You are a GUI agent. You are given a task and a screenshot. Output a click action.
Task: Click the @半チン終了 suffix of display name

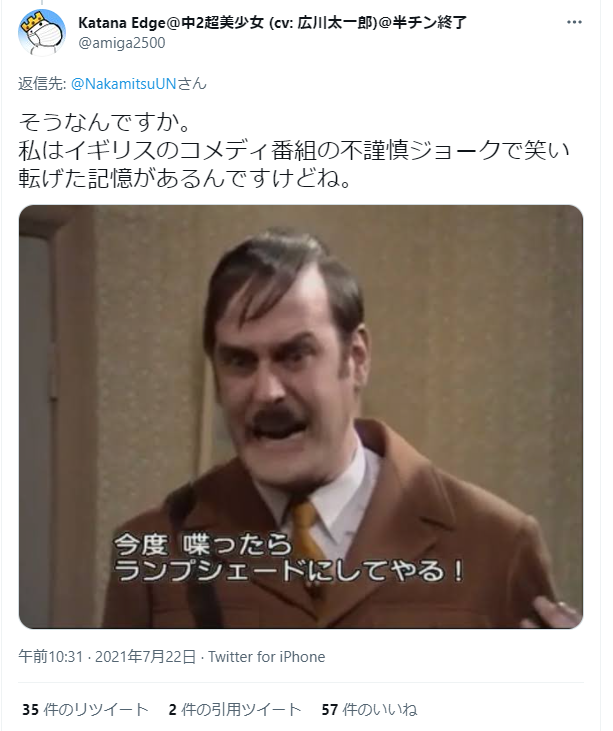click(x=421, y=22)
